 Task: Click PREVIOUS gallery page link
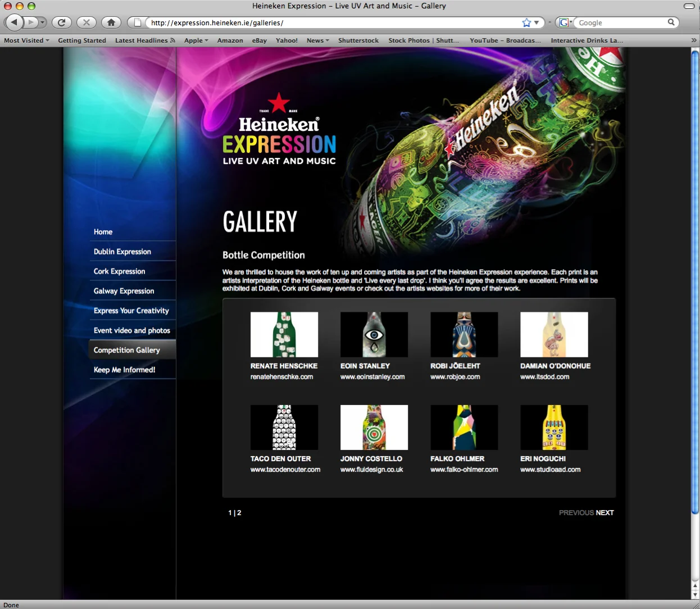tap(576, 513)
